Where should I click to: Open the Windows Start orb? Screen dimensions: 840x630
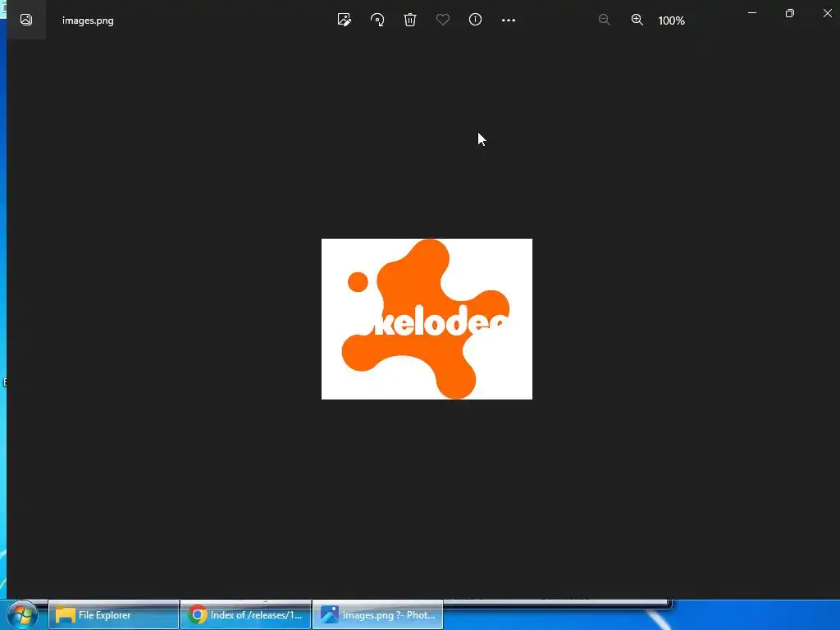(22, 614)
